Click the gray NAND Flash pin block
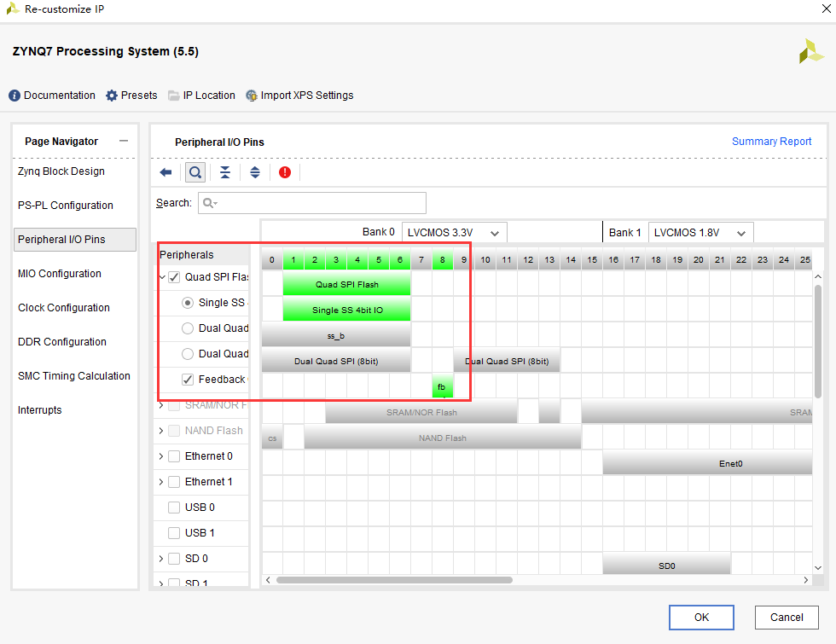This screenshot has height=644, width=836. coord(443,438)
